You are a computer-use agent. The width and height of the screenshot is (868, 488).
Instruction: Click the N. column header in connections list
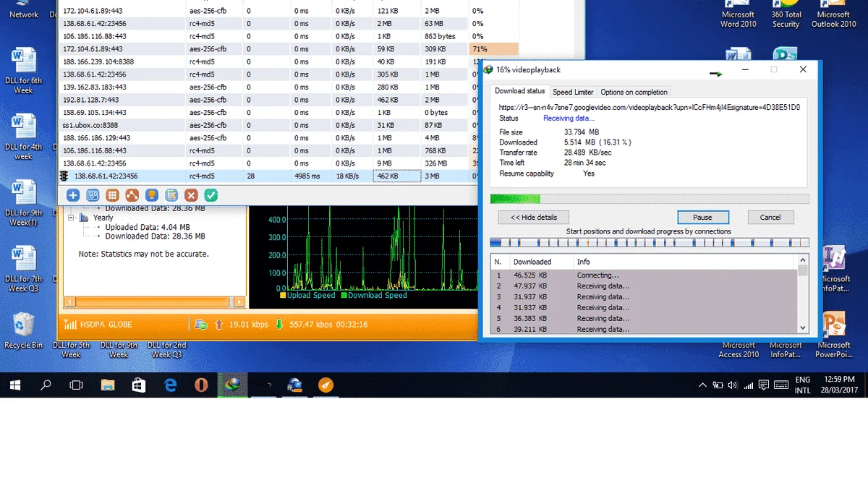[499, 262]
